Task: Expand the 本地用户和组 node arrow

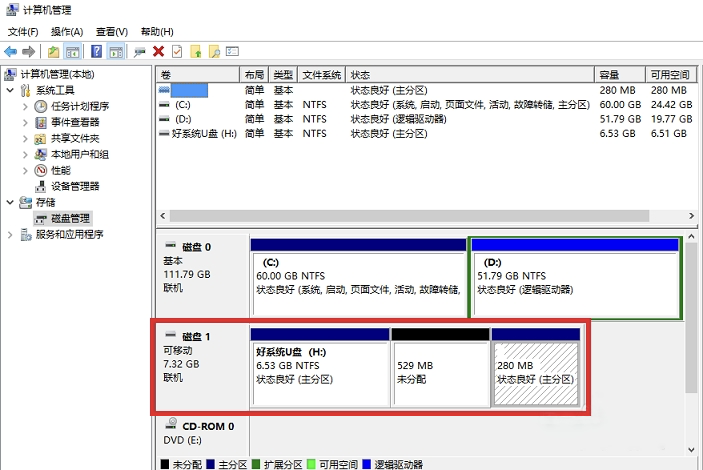Action: pos(25,155)
